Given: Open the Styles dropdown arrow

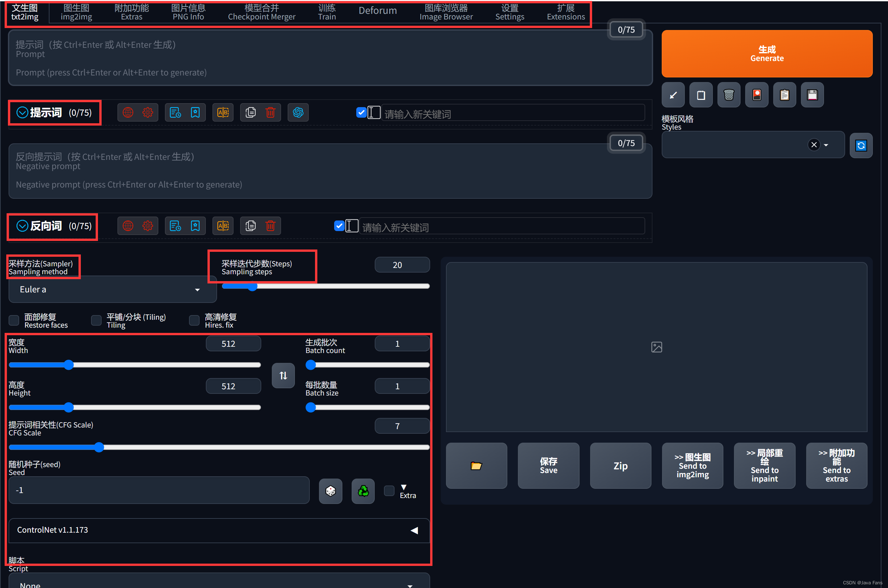Looking at the screenshot, I should (826, 145).
